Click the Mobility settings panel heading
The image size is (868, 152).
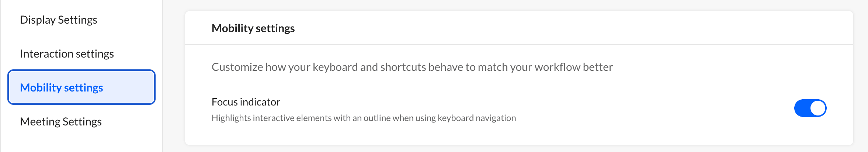click(253, 28)
